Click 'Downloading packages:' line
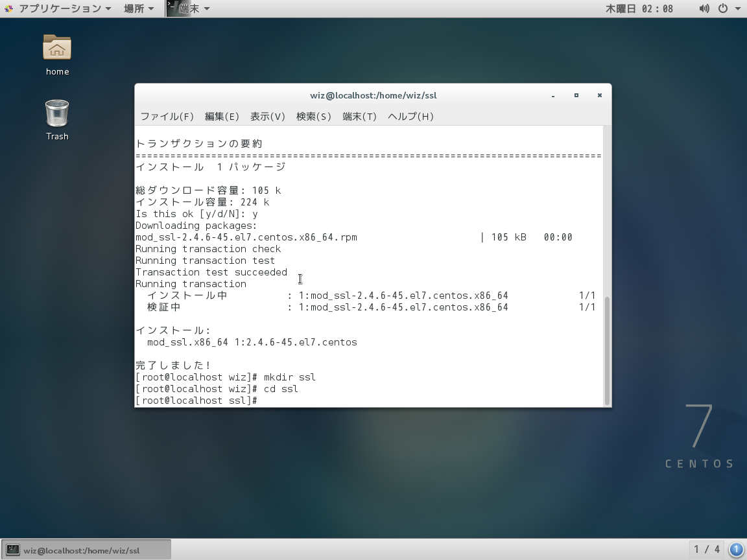The height and width of the screenshot is (560, 747). 196,226
